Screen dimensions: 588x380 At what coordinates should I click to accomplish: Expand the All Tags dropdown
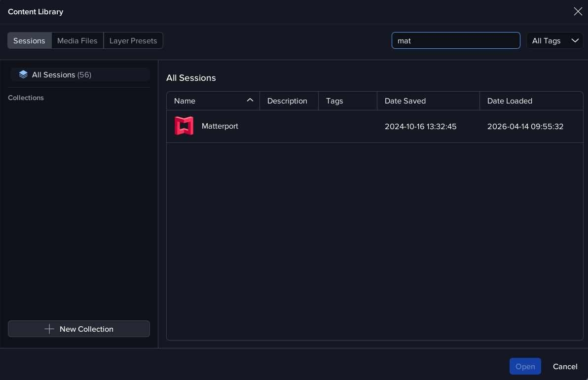click(554, 40)
